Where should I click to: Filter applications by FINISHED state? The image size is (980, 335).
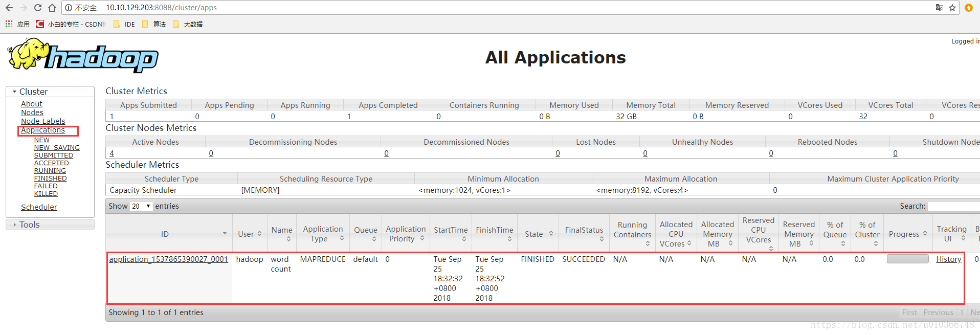coord(51,178)
